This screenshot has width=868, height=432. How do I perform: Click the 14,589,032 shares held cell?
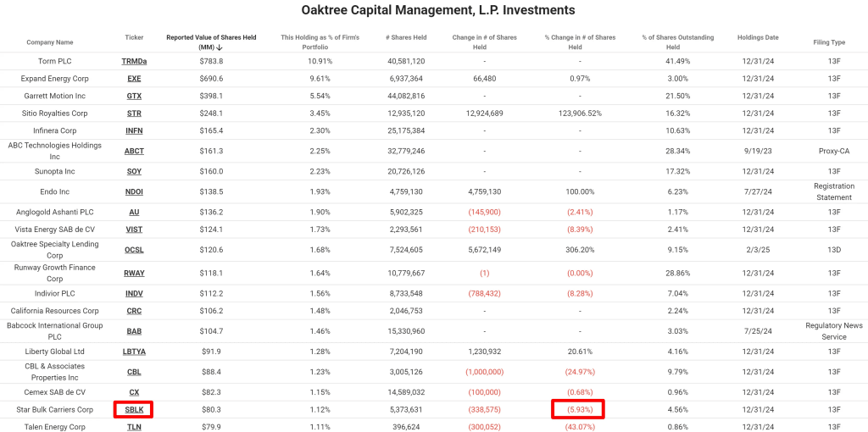(406, 393)
